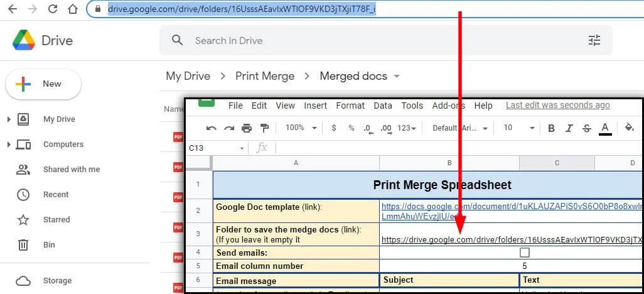Image resolution: width=644 pixels, height=294 pixels.
Task: Open Drive search filter options icon
Action: click(x=594, y=40)
